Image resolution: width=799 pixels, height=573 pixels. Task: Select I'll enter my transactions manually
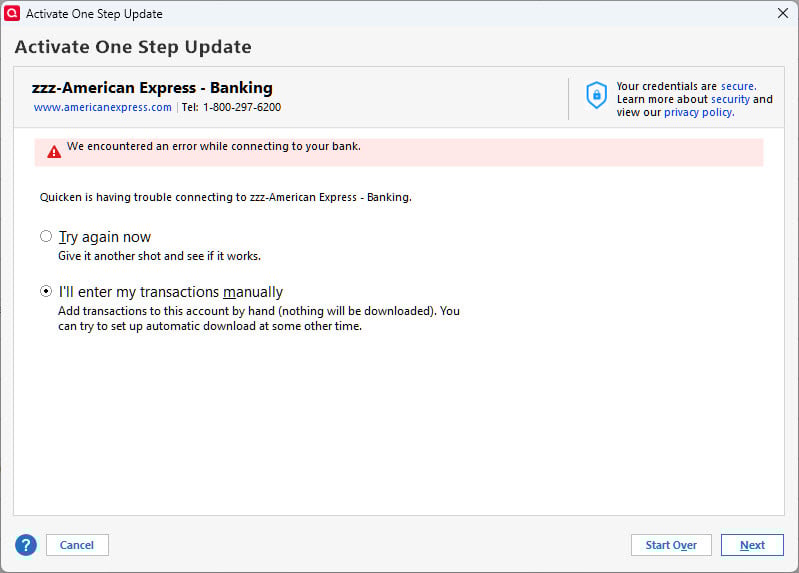(46, 291)
